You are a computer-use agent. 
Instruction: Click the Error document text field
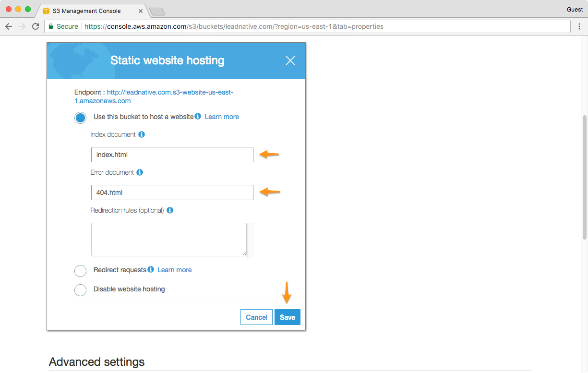[x=172, y=193]
